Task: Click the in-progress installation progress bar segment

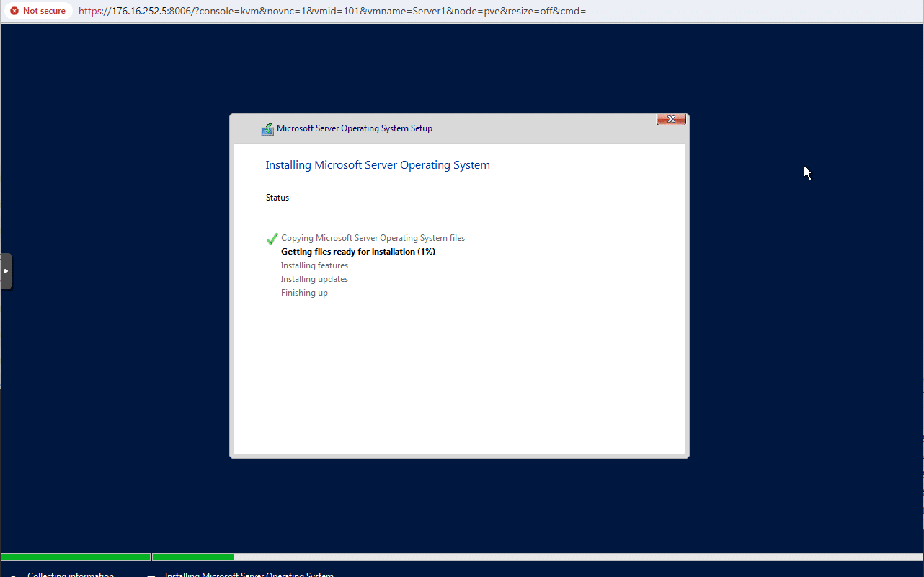Action: point(192,557)
